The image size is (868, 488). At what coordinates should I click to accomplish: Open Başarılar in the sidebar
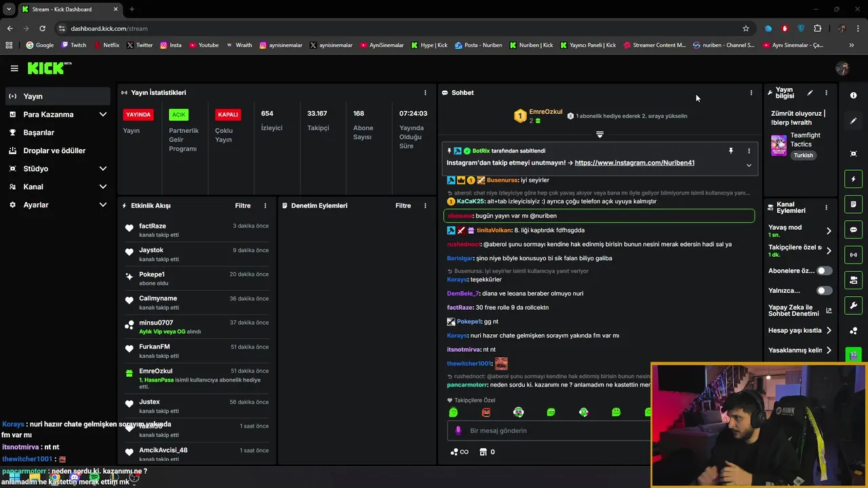[58, 133]
